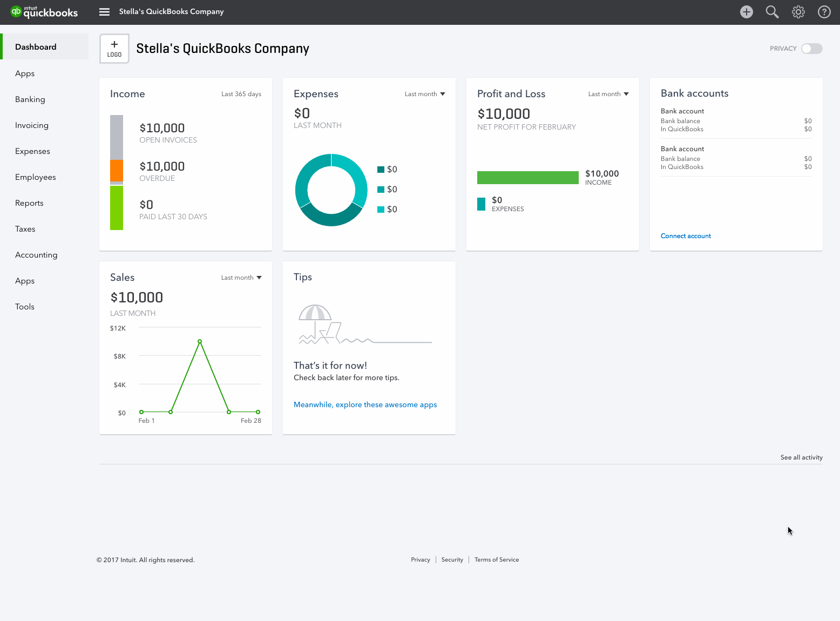Open Expenses in the sidebar

tap(32, 151)
